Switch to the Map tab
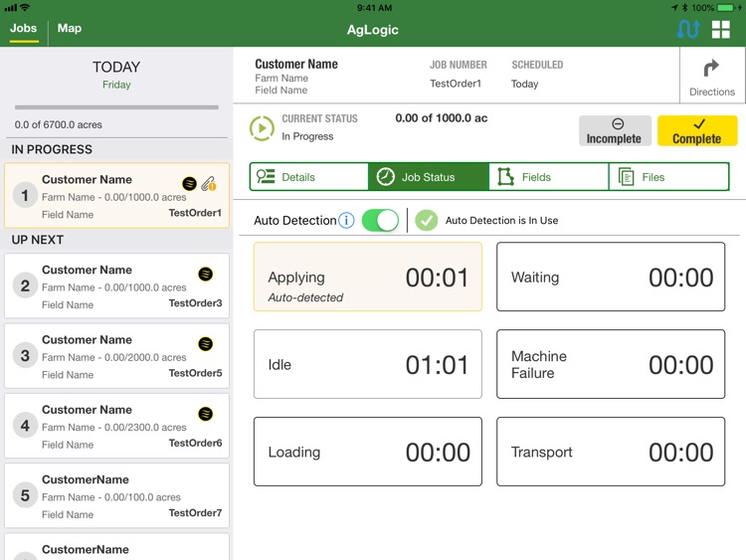This screenshot has height=560, width=746. (x=70, y=29)
